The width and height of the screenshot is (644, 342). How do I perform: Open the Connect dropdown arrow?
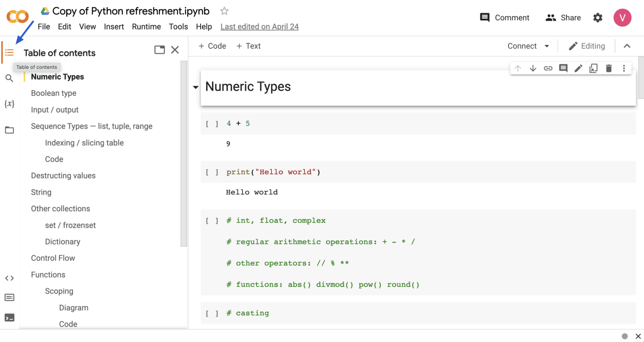(546, 46)
